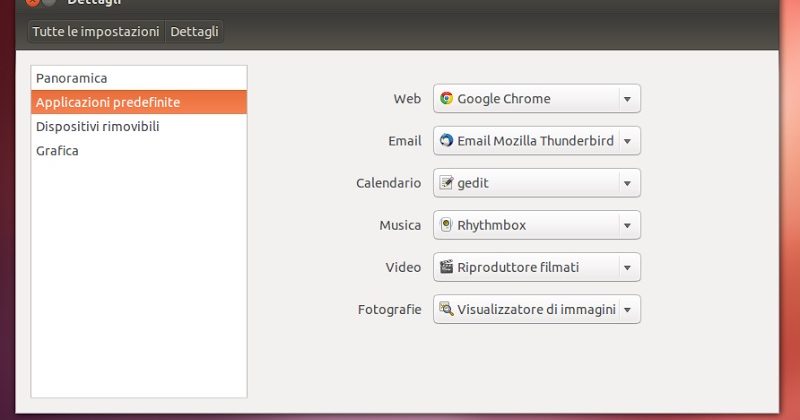This screenshot has height=420, width=800.
Task: Click the Email Mozilla Thunderbird text
Action: tap(535, 141)
